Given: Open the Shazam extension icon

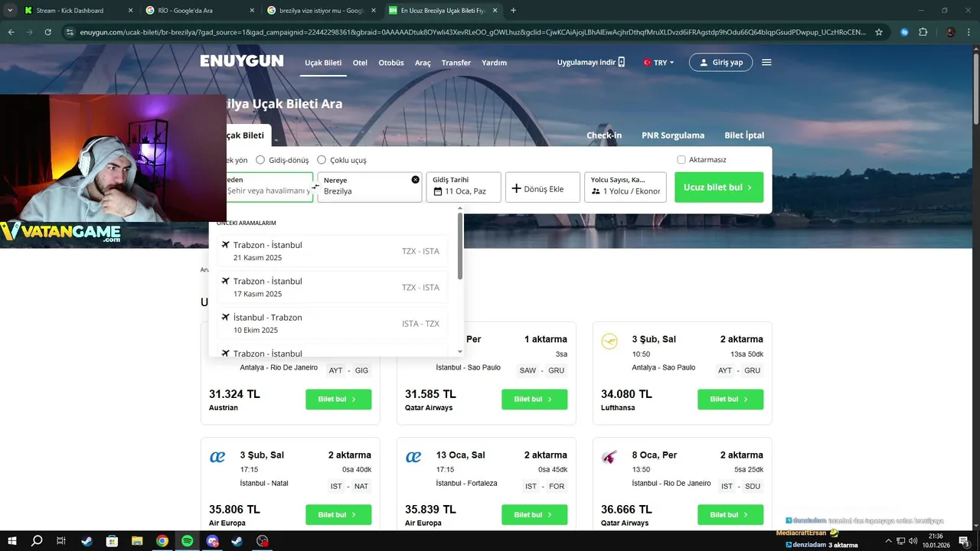Looking at the screenshot, I should 904,32.
